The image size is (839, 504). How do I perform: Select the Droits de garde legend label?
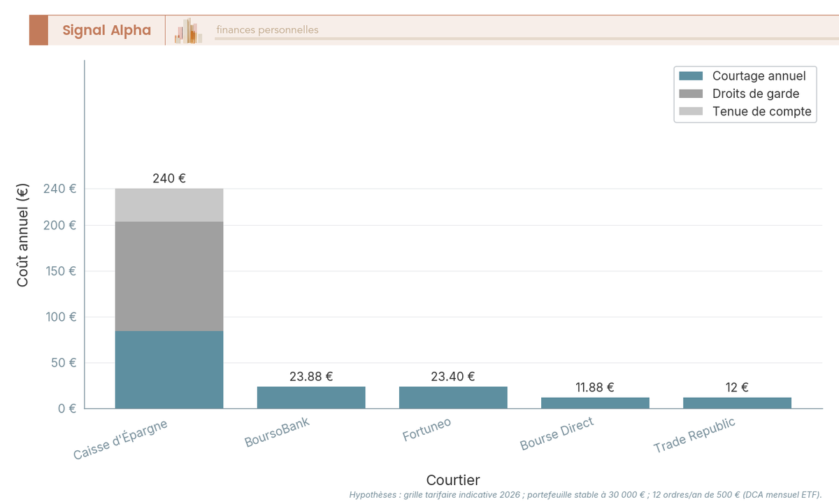click(756, 94)
